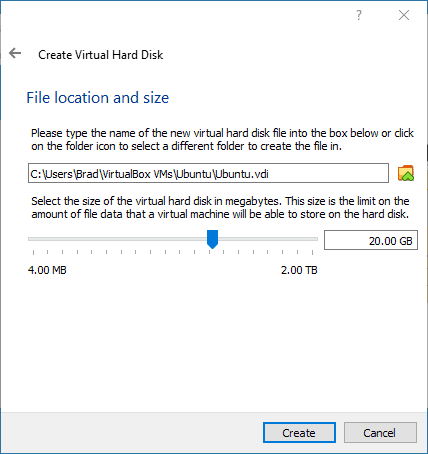The image size is (428, 454).
Task: Click the blue disk size slider handle
Action: pos(212,239)
